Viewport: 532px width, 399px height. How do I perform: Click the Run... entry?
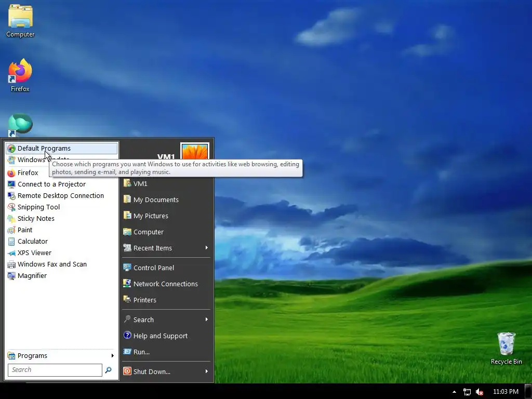click(166, 352)
